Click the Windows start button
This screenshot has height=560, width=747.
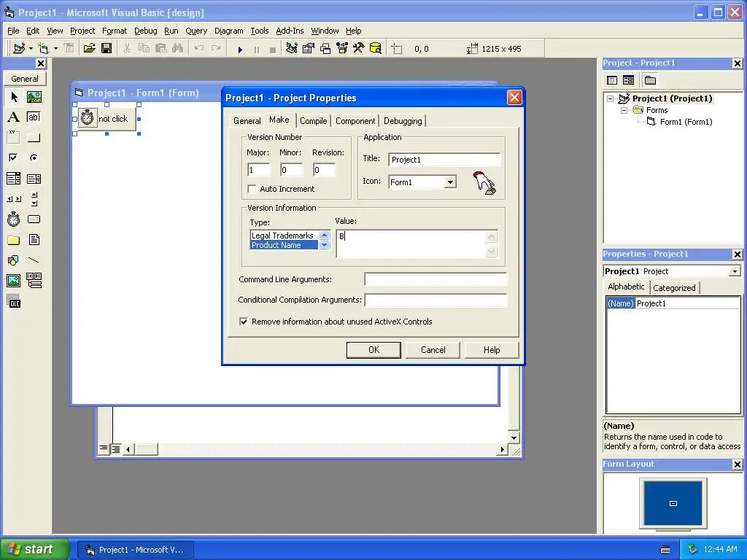(x=34, y=550)
